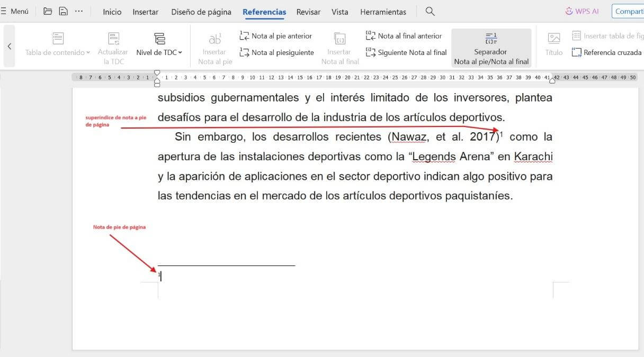Click the Insertar Nota al final icon
644x357 pixels.
(x=339, y=46)
